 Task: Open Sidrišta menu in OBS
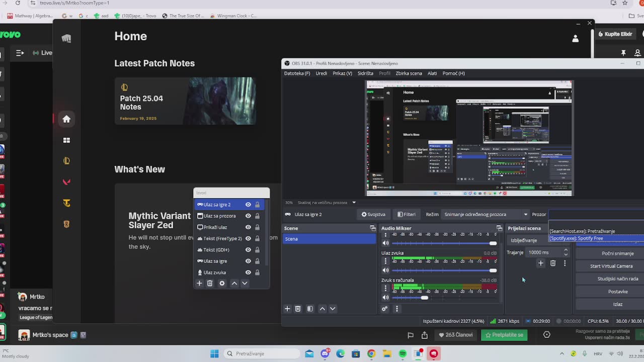pos(365,73)
